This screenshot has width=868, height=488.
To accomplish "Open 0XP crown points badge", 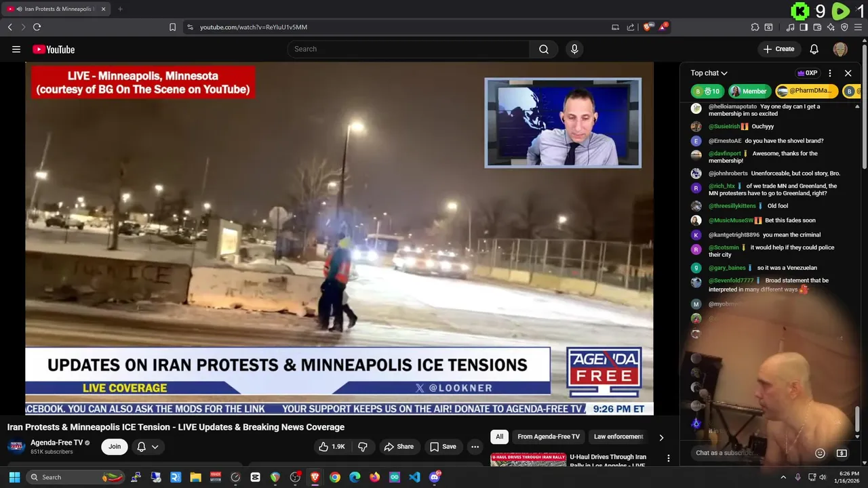I will coord(807,73).
